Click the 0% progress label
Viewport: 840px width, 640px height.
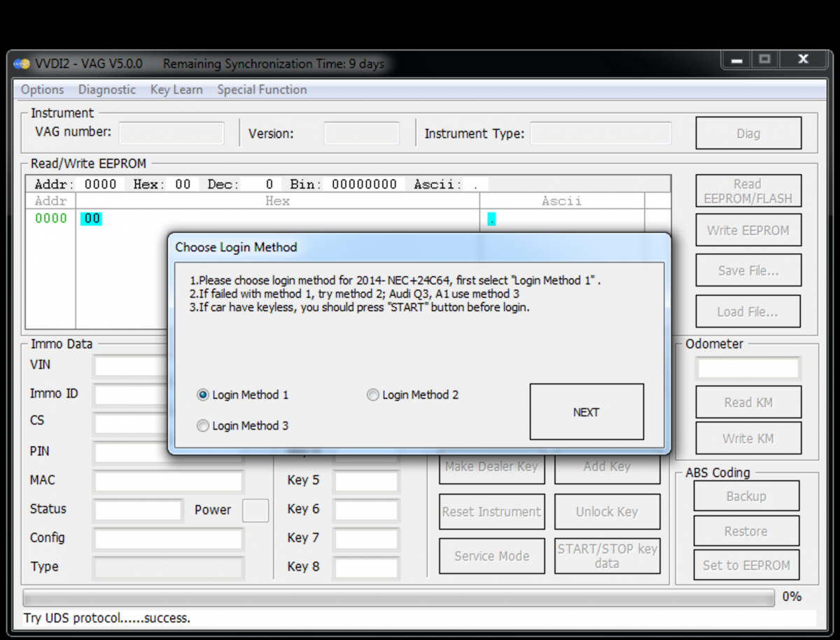tap(792, 597)
